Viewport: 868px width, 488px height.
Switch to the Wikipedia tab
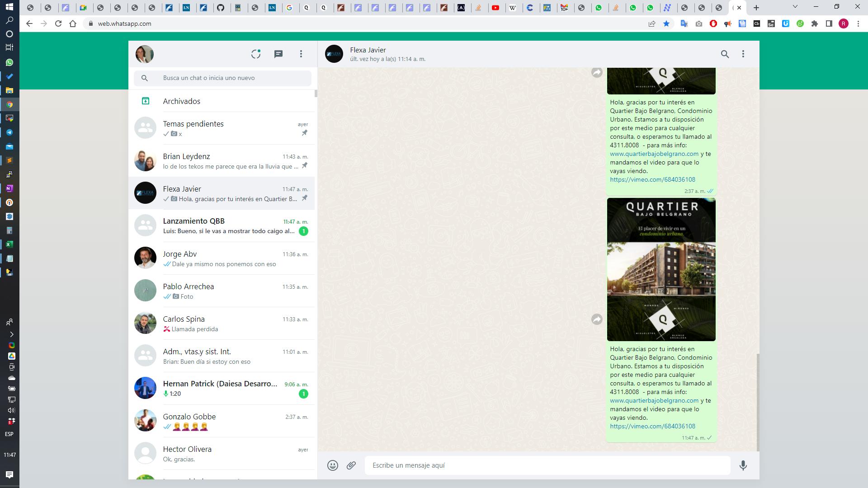click(513, 8)
